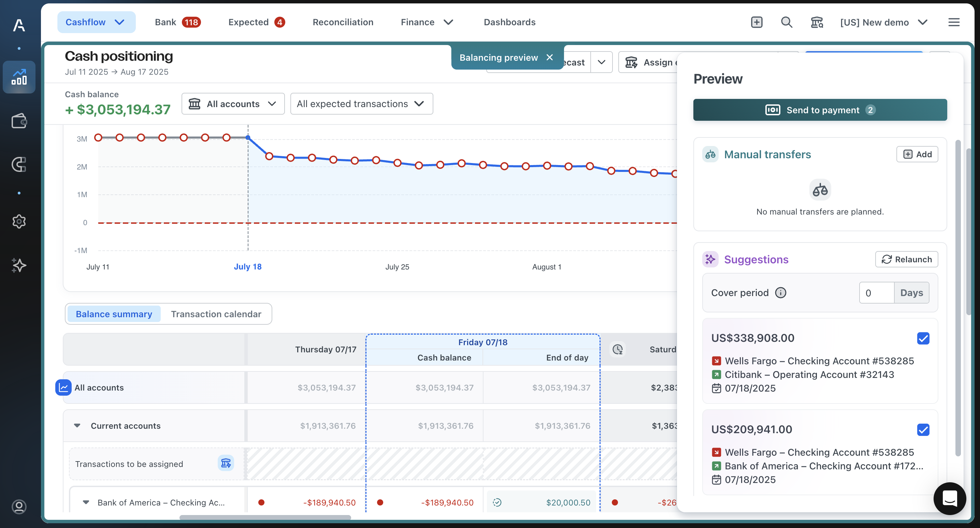This screenshot has height=528, width=980.
Task: Open the settings gear in left sidebar
Action: 19,221
